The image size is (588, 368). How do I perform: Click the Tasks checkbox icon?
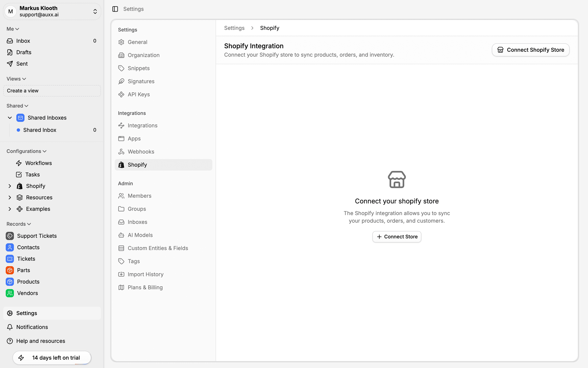pyautogui.click(x=19, y=175)
